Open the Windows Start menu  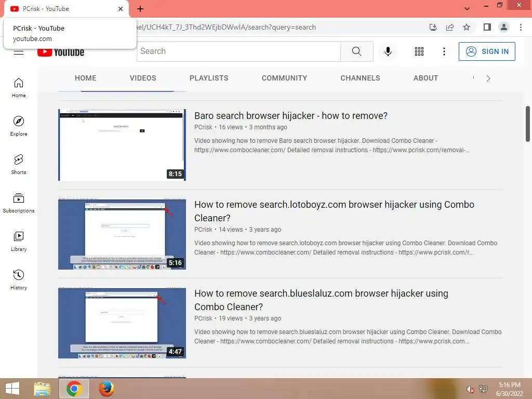[12, 389]
